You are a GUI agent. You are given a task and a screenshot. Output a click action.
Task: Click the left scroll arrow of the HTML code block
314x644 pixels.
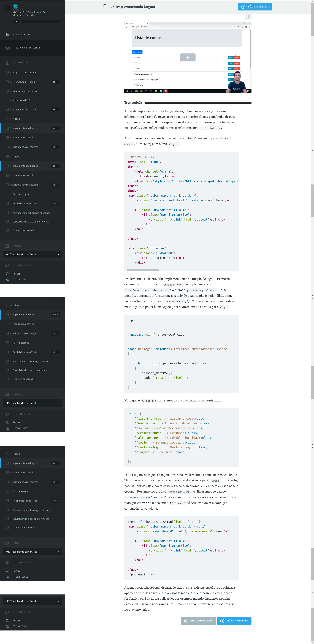point(126,270)
